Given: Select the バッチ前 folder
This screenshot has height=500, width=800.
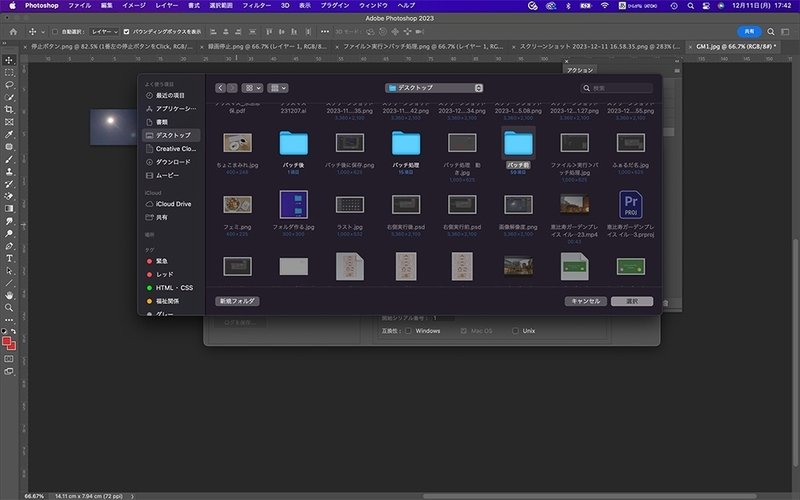Looking at the screenshot, I should (x=518, y=149).
